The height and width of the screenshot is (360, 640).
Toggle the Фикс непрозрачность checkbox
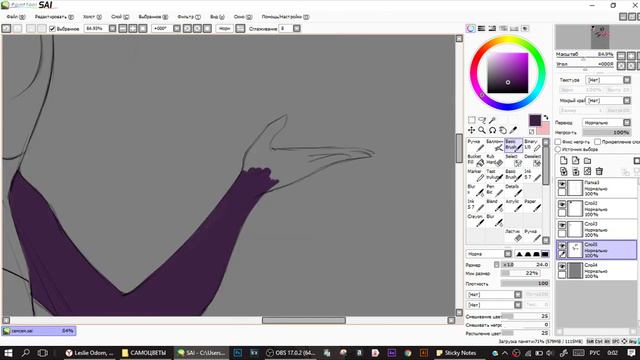click(558, 142)
